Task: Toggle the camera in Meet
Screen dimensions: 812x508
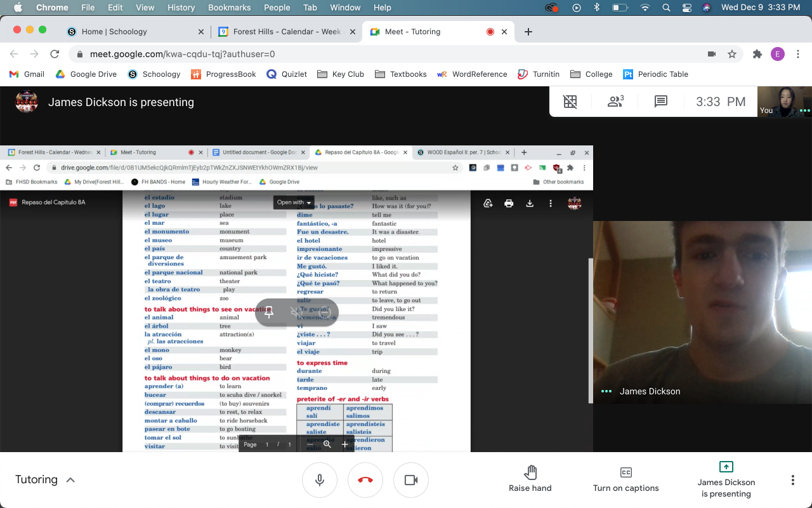Action: click(411, 480)
